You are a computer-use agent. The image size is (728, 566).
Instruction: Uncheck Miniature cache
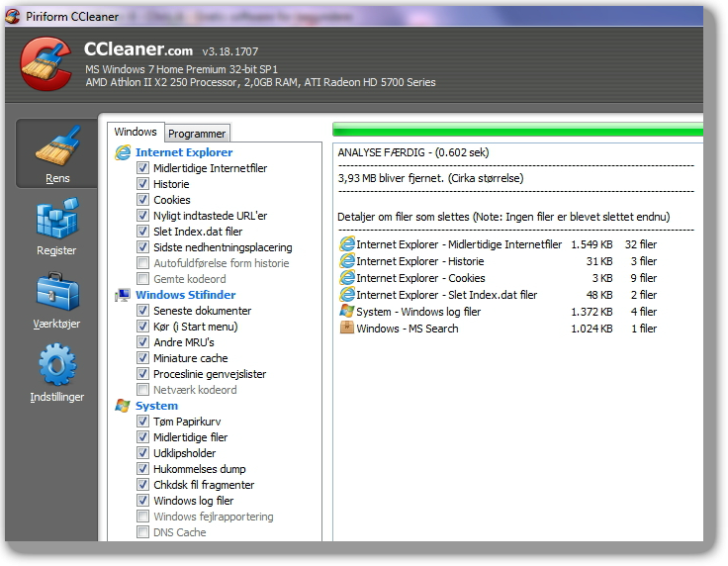pos(142,358)
